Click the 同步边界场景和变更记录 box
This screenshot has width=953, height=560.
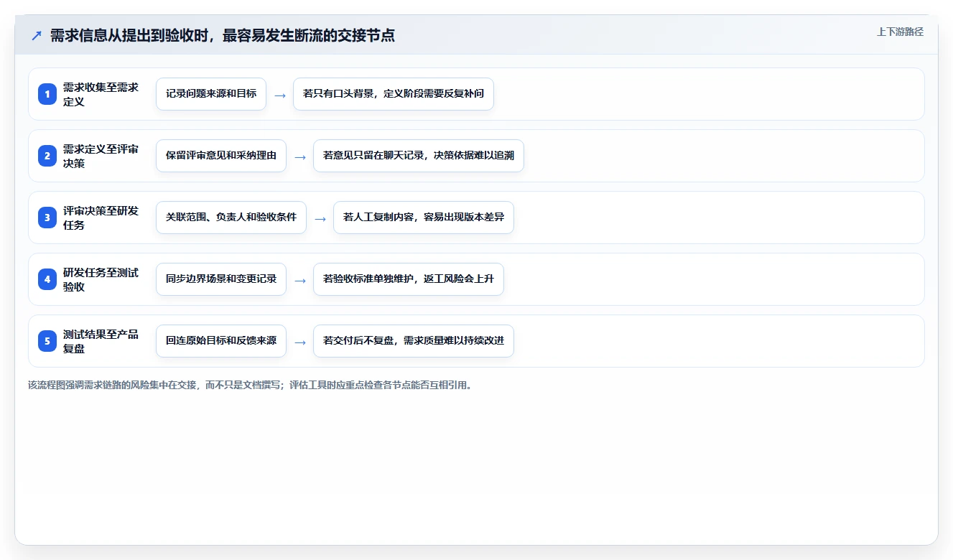click(x=221, y=279)
